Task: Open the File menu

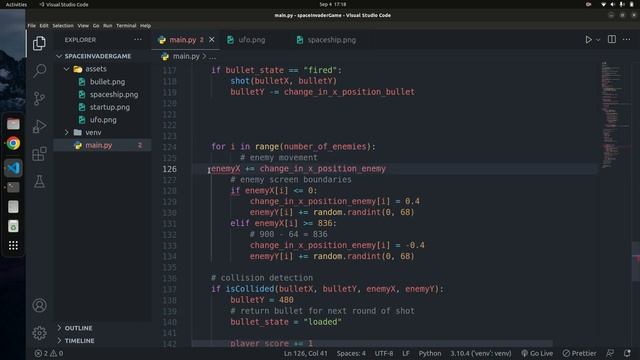Action: coord(31,25)
